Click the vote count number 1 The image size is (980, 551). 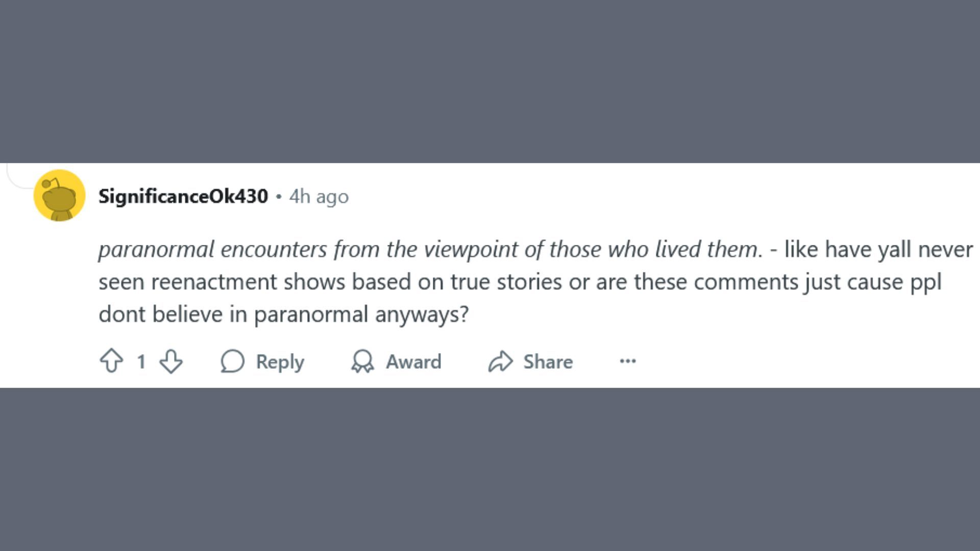tap(141, 362)
